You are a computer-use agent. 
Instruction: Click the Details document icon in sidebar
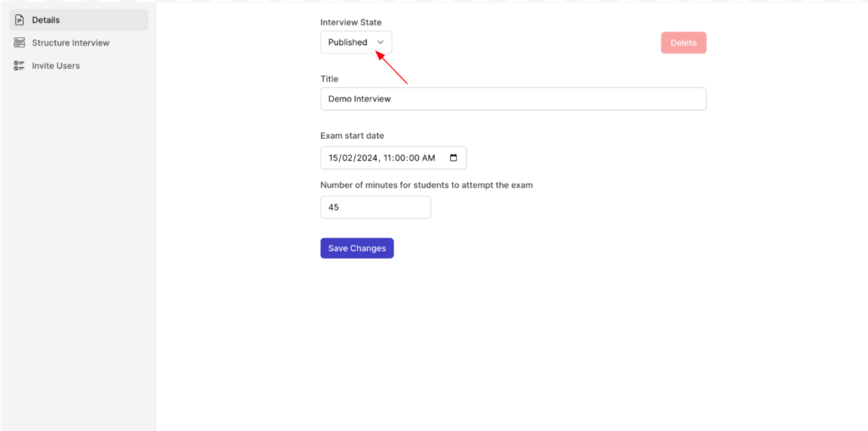[19, 20]
